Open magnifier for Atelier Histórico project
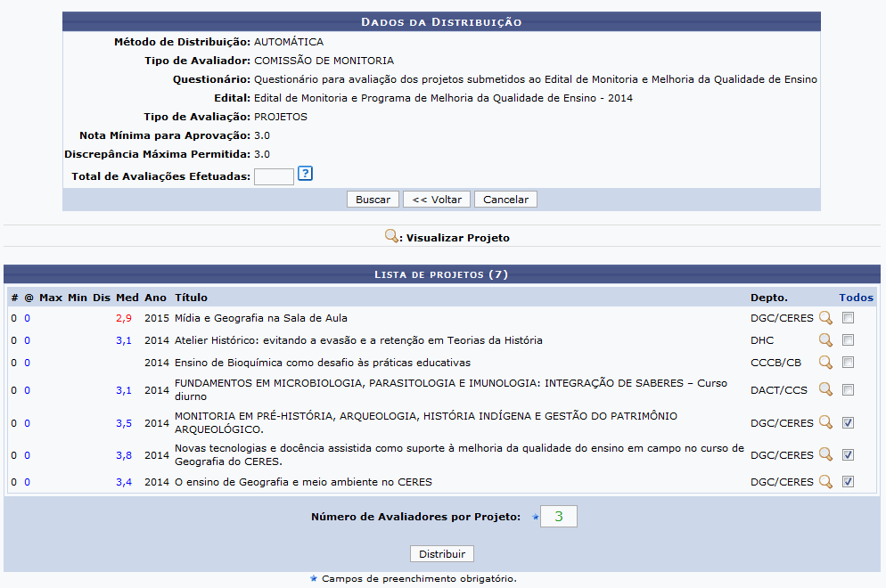Viewport: 886px width, 588px height. coord(825,340)
